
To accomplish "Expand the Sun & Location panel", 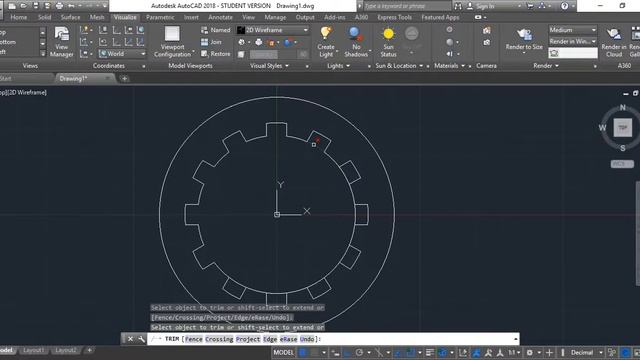I will pyautogui.click(x=399, y=66).
